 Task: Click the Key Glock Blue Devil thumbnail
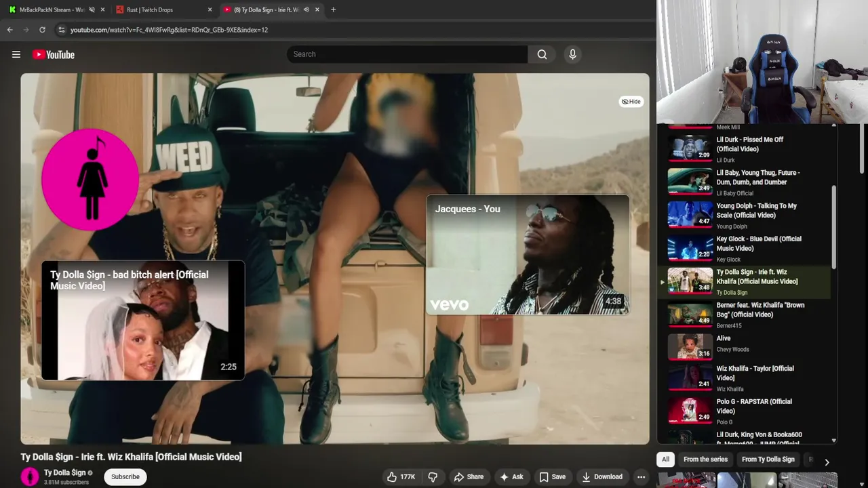tap(690, 248)
